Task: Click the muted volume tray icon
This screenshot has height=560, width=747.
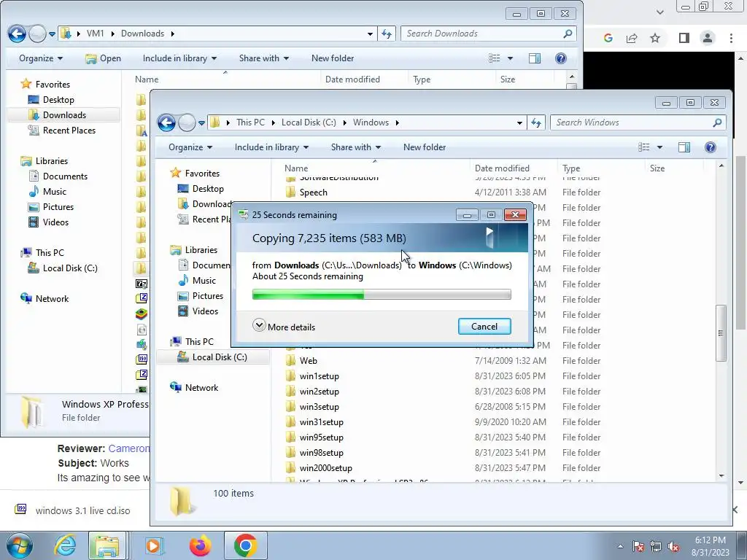Action: pos(673,547)
